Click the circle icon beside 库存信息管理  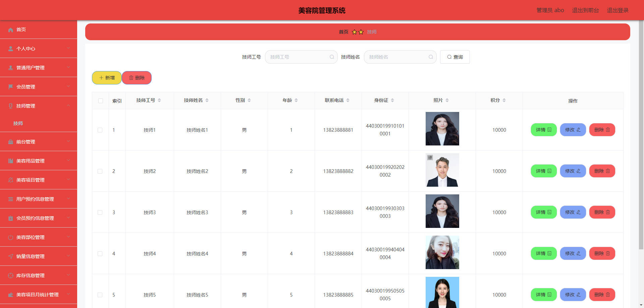[x=11, y=276]
